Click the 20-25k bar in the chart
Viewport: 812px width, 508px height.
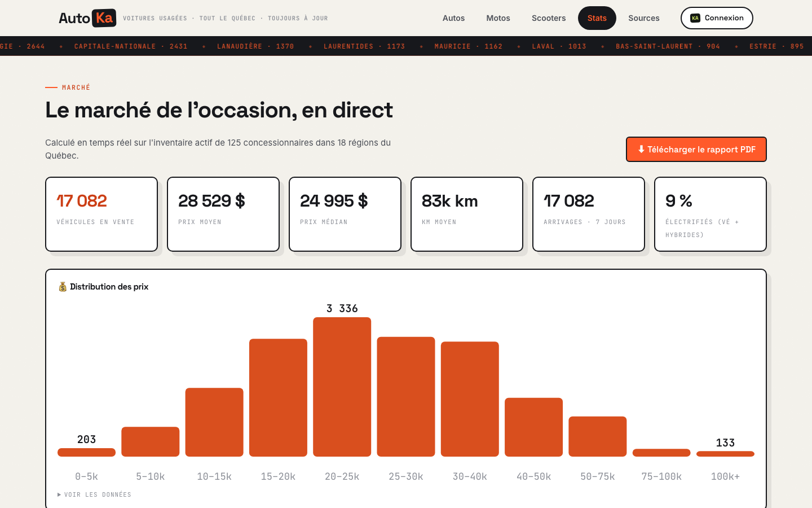coord(342,387)
